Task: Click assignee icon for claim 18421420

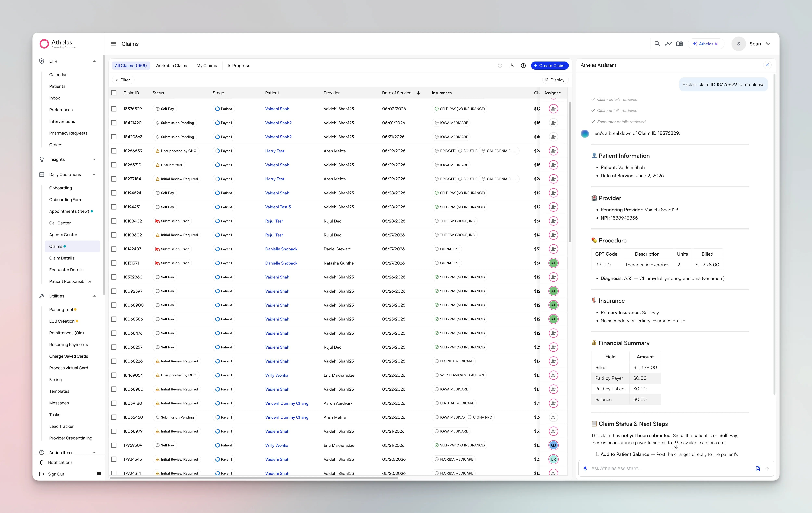Action: click(x=553, y=123)
